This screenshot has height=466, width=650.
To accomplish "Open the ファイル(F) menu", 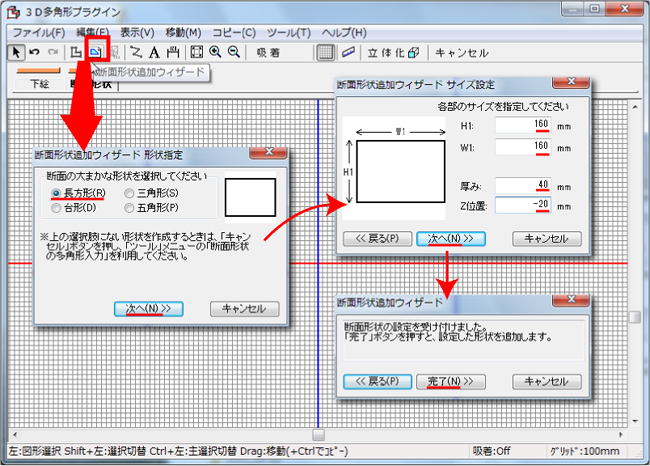I will click(39, 33).
